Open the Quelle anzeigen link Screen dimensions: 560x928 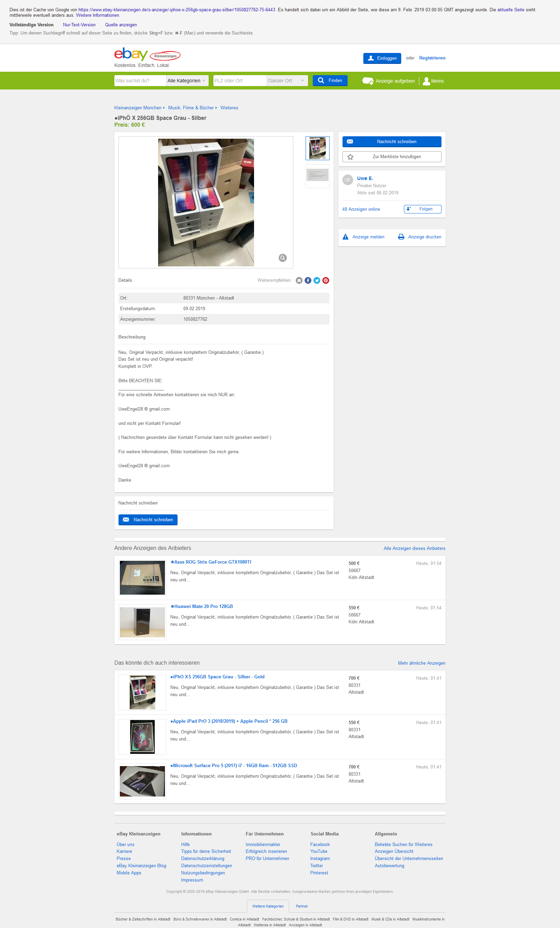[121, 25]
